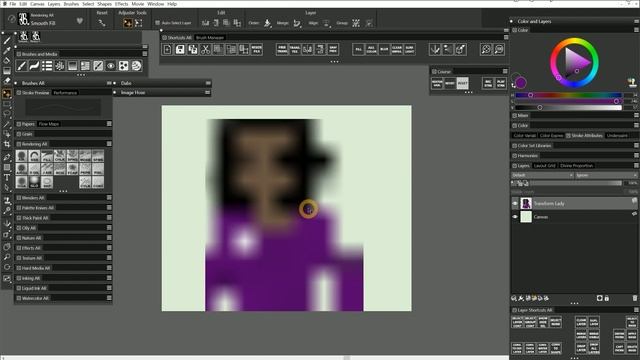Toggle the Blenders All panel checkbox

(x=19, y=198)
